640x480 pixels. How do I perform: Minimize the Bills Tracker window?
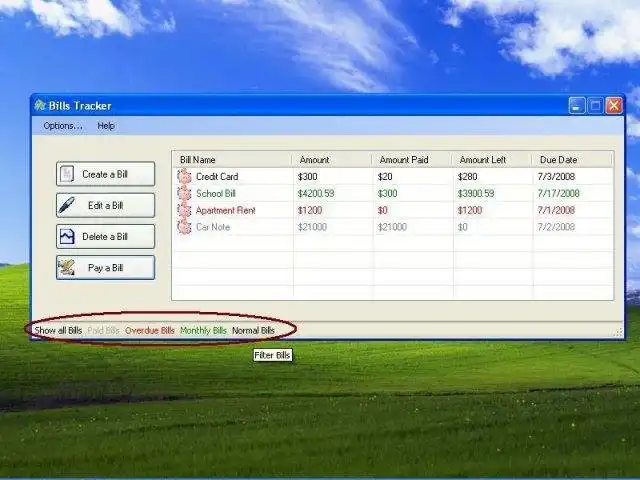[x=577, y=106]
